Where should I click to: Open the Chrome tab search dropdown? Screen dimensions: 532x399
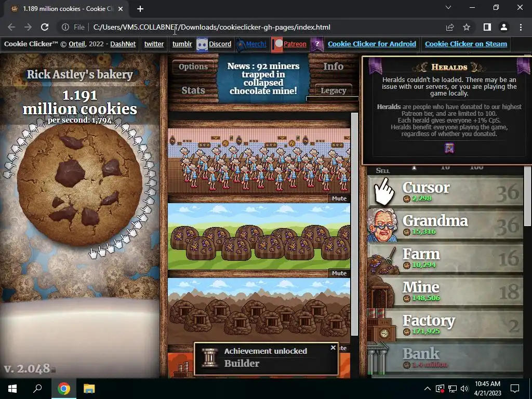448,7
